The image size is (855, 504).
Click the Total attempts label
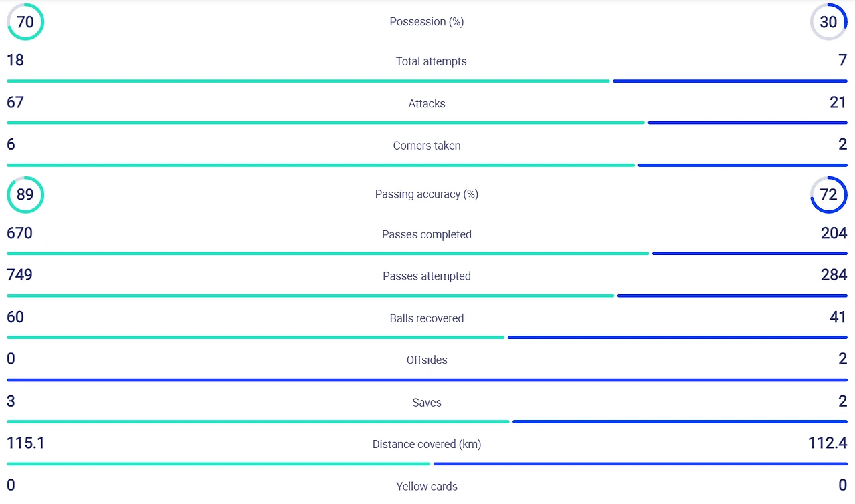point(431,61)
